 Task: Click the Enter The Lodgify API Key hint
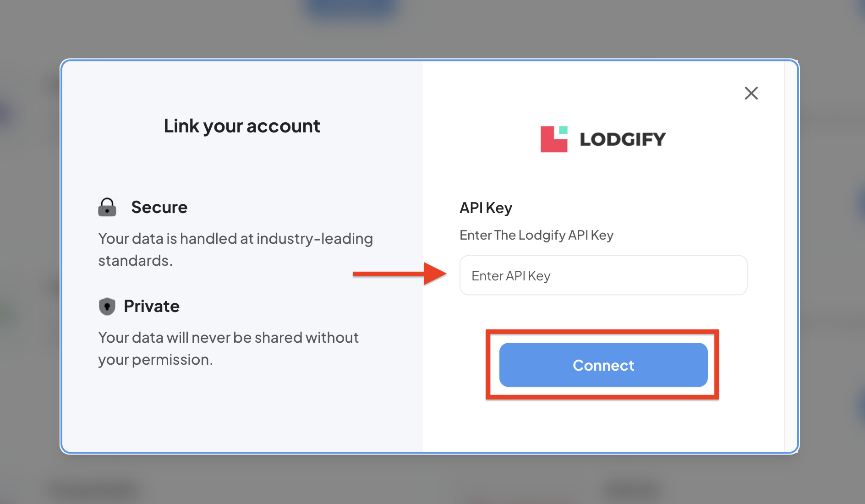click(x=536, y=235)
